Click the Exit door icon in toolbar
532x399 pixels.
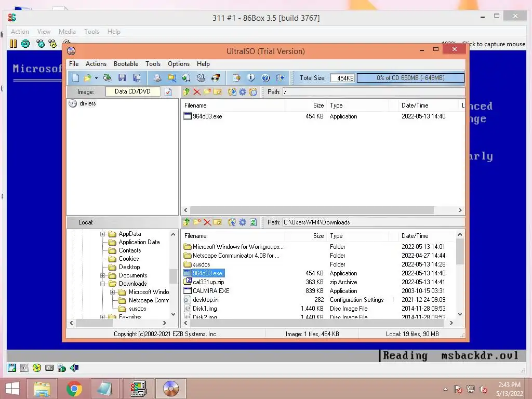coord(280,78)
